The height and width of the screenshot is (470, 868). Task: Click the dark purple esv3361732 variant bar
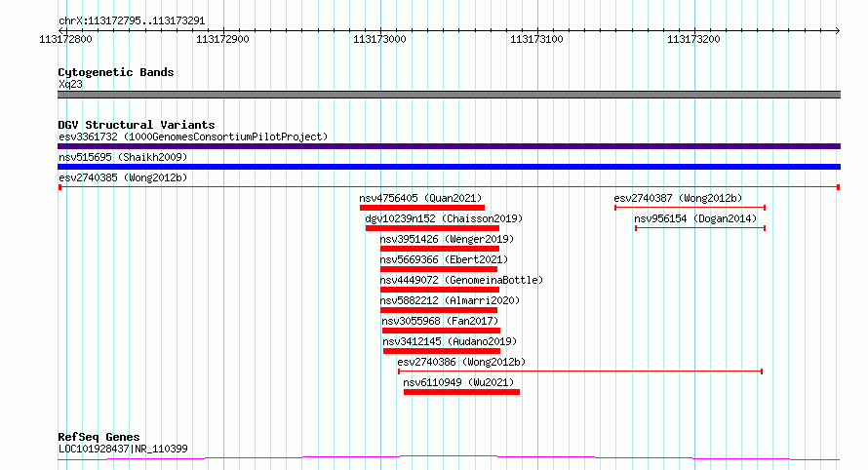coord(449,146)
